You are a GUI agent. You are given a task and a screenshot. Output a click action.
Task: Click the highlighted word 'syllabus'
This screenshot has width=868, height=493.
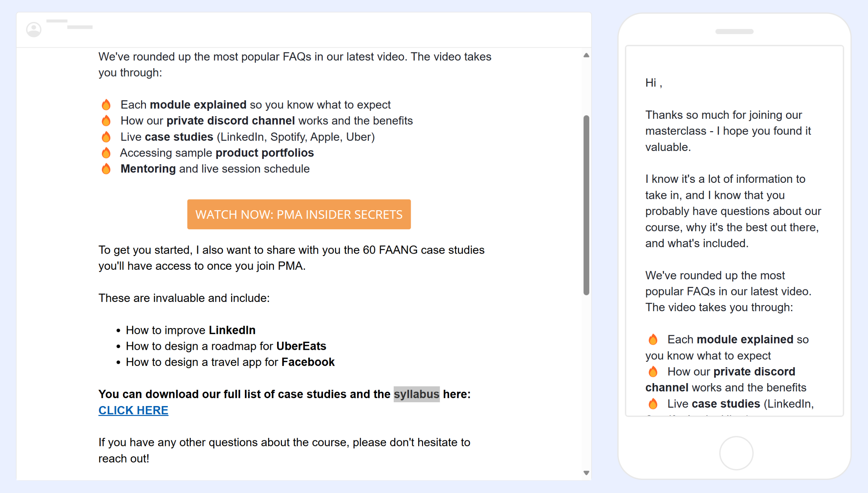point(416,394)
